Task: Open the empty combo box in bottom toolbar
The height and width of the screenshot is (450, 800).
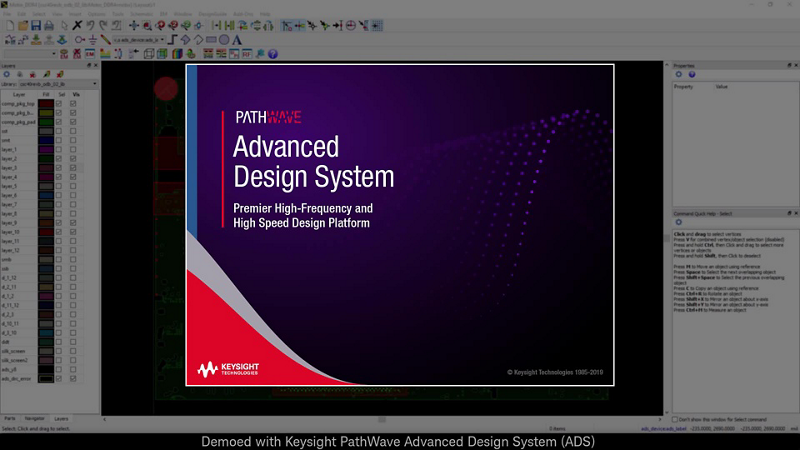Action: [x=30, y=54]
